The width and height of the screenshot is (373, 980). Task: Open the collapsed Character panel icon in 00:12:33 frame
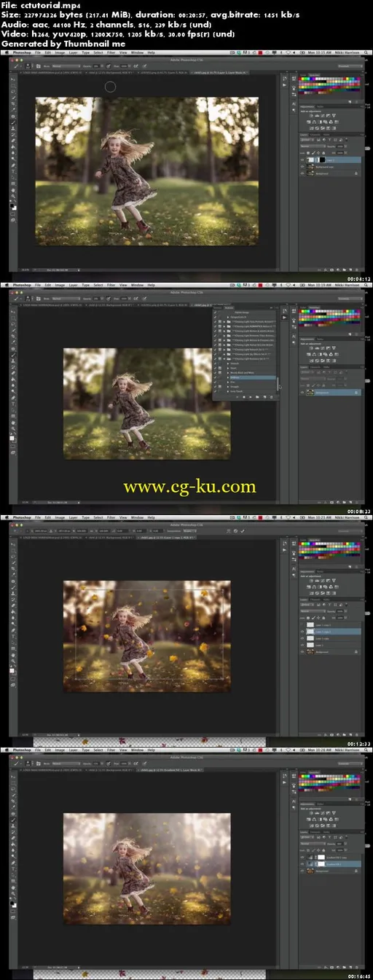point(294,569)
